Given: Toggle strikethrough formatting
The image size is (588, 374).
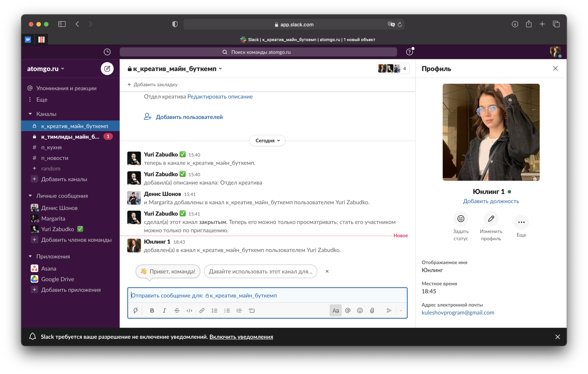Looking at the screenshot, I should [177, 310].
